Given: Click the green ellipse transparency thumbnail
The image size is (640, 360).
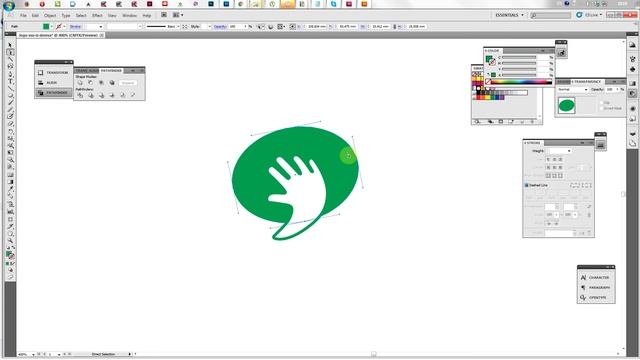Looking at the screenshot, I should 566,106.
